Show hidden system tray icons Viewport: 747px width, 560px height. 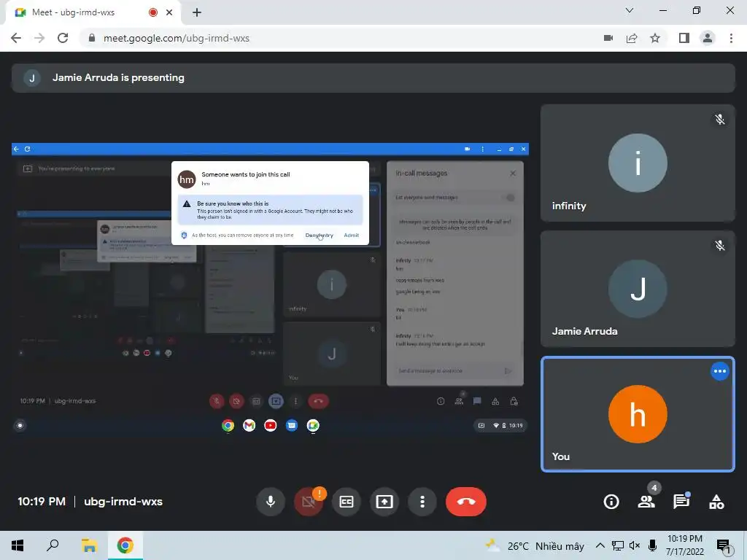point(600,545)
